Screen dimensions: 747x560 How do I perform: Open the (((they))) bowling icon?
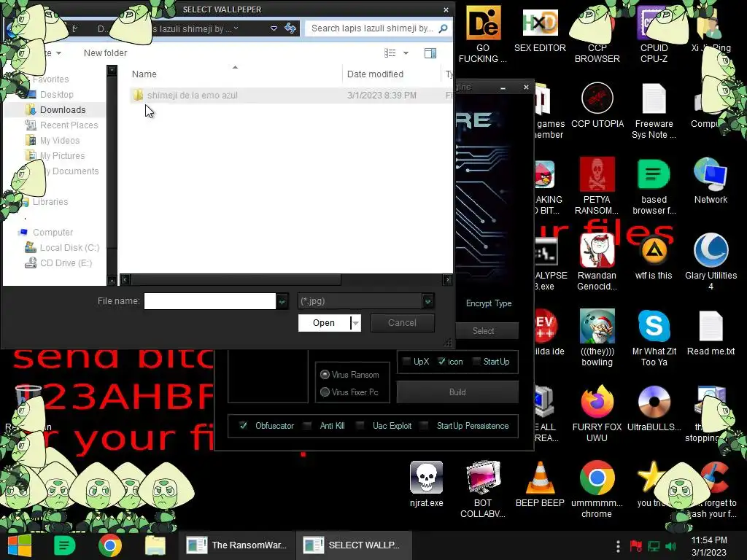click(597, 338)
